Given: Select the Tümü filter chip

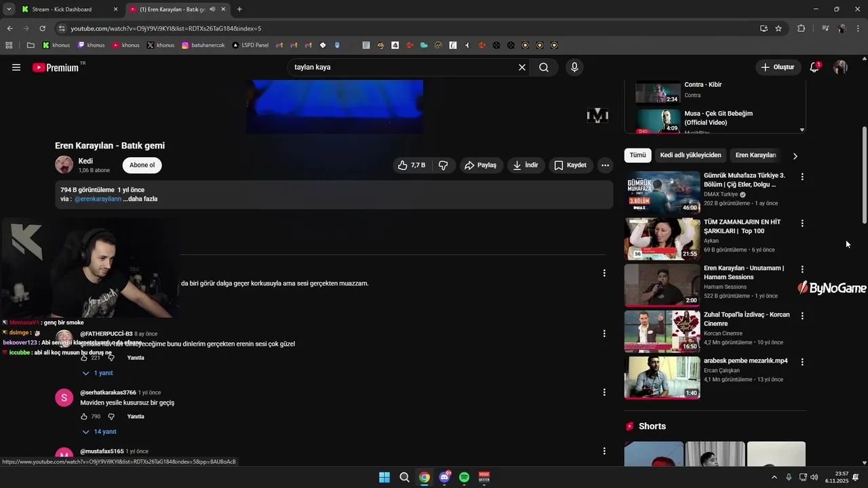Looking at the screenshot, I should pos(637,155).
